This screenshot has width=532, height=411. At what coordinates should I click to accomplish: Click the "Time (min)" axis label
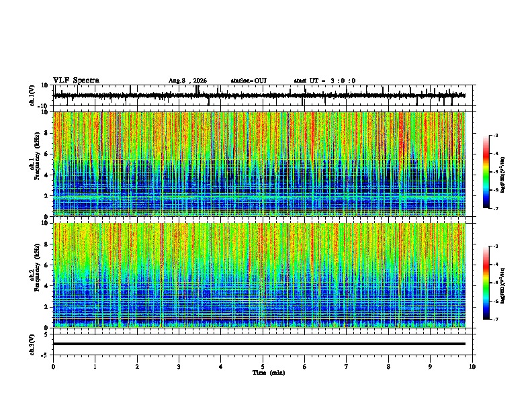point(269,373)
